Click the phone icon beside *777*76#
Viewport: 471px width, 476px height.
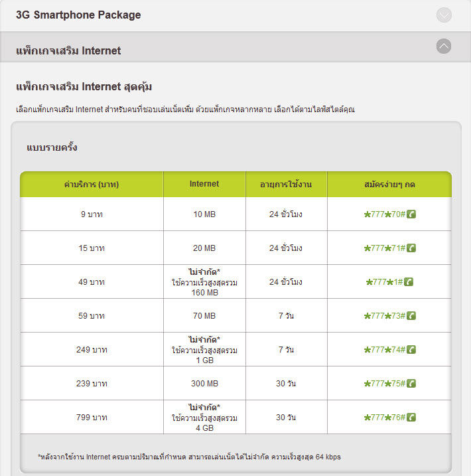pos(411,418)
